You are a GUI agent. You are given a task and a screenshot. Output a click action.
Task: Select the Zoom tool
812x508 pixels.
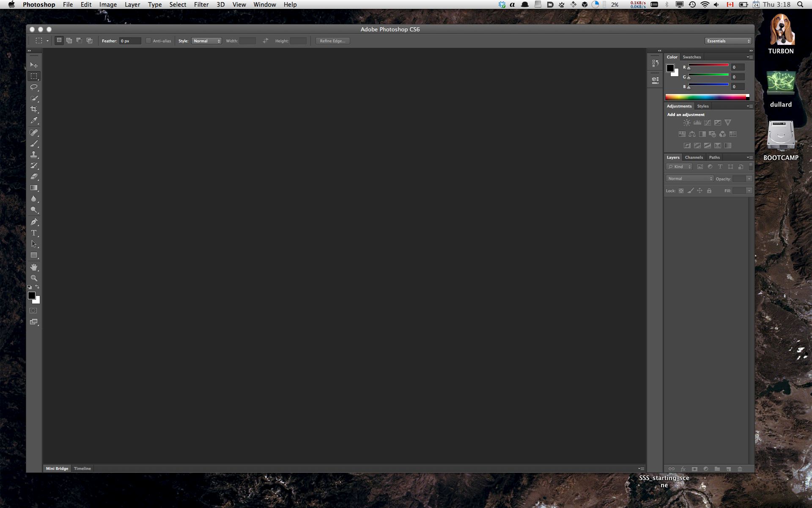[x=33, y=278]
